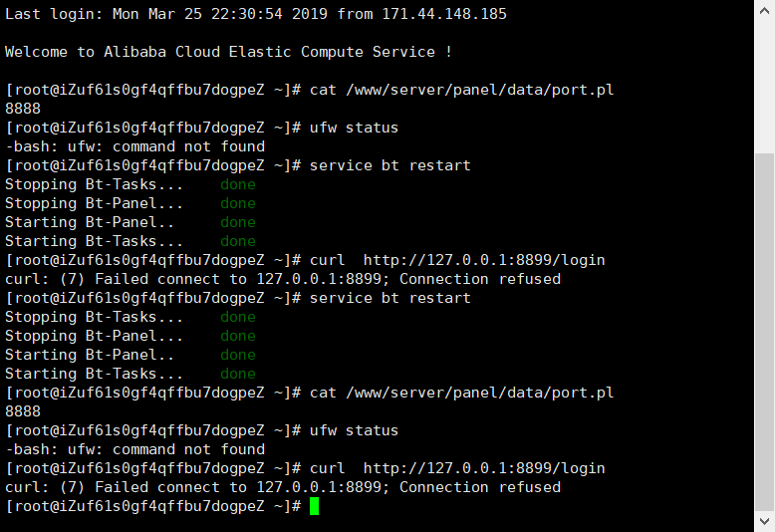The width and height of the screenshot is (775, 532).
Task: Click the vertical scrollbar thumb
Action: pos(764,332)
